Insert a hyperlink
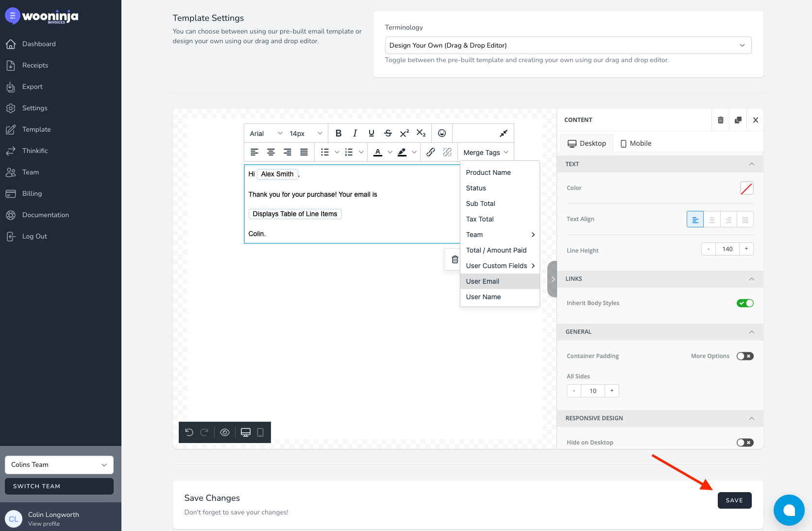The height and width of the screenshot is (531, 812). [x=431, y=152]
